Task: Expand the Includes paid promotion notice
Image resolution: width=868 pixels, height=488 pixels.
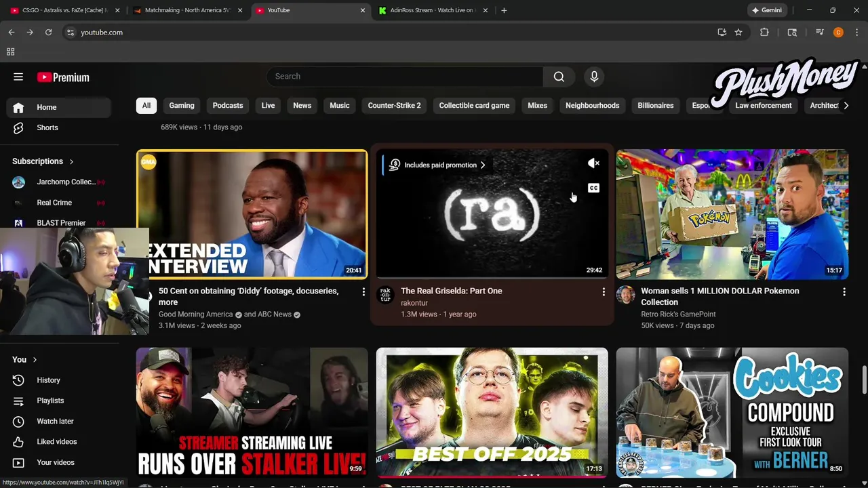Action: (438, 165)
